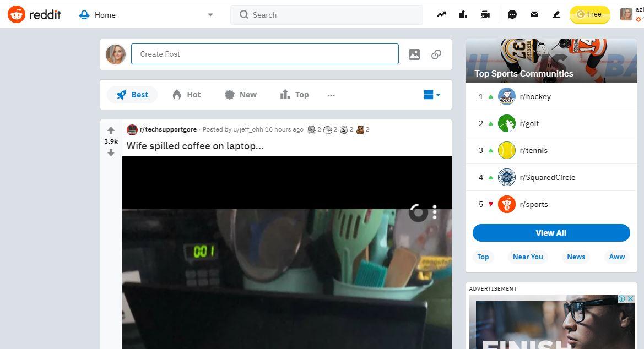Open the post layout view dropdown

click(x=431, y=94)
